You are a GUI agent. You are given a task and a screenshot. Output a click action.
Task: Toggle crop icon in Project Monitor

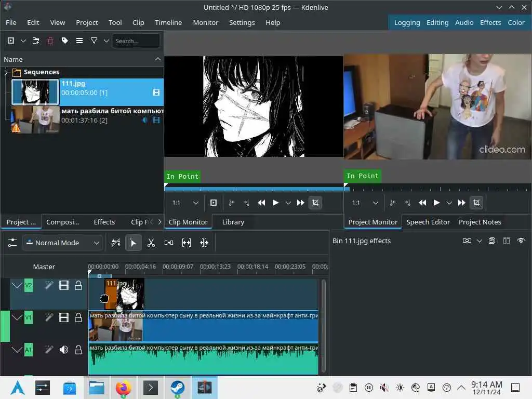click(x=476, y=203)
